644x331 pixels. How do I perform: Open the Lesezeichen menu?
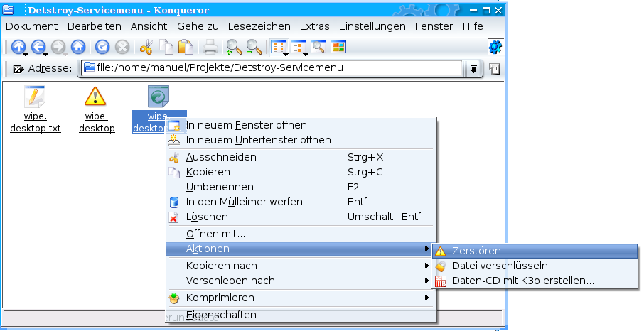pyautogui.click(x=259, y=27)
